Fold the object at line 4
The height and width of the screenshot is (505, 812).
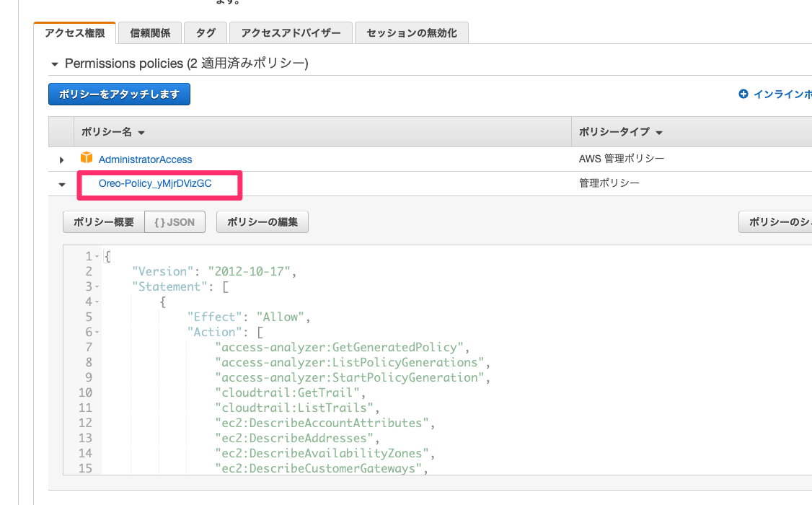97,302
